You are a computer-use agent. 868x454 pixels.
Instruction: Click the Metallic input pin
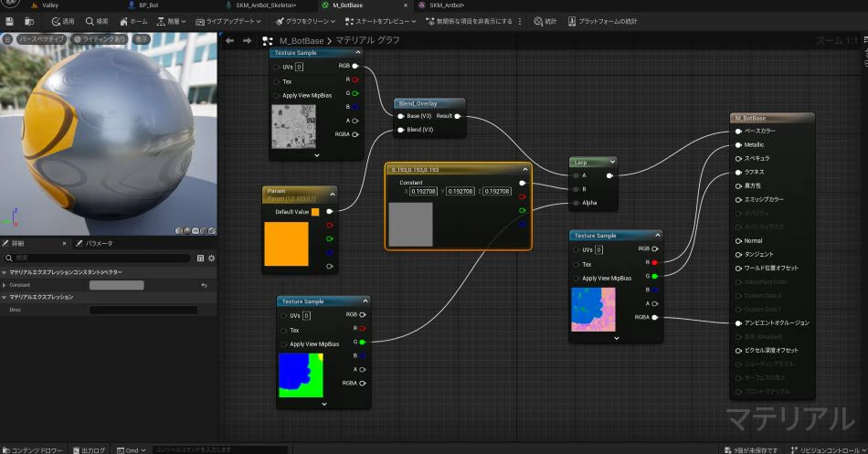(x=738, y=145)
